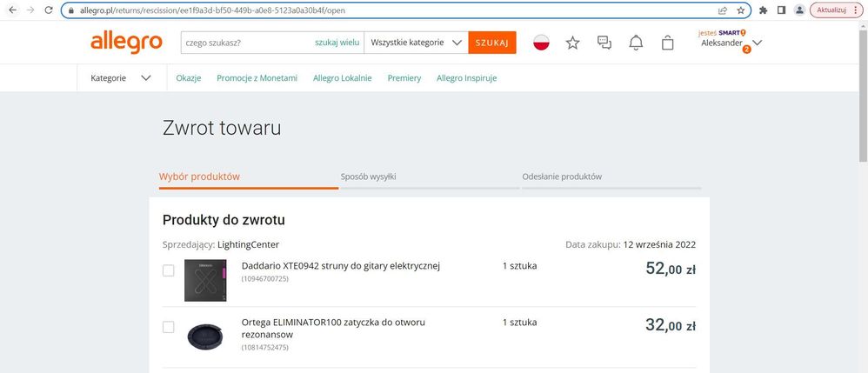Click the browser forward arrow

coord(30,10)
